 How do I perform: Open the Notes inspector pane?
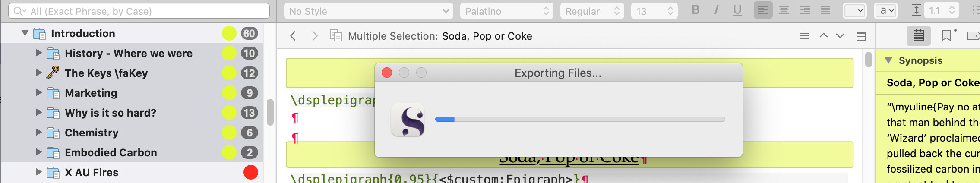[x=918, y=35]
